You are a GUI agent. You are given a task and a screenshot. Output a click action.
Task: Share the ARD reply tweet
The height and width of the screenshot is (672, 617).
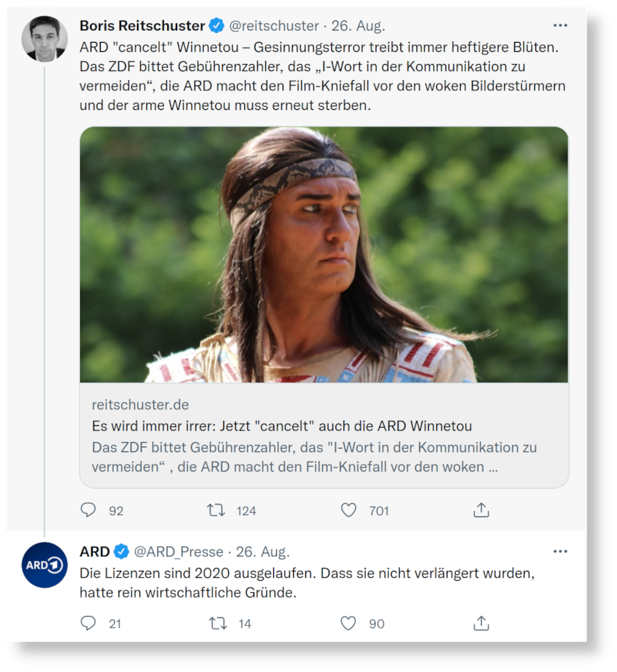pyautogui.click(x=481, y=623)
